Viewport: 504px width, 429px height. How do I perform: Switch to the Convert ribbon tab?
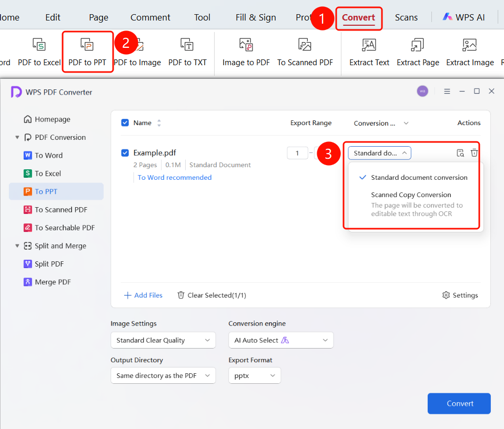point(358,18)
